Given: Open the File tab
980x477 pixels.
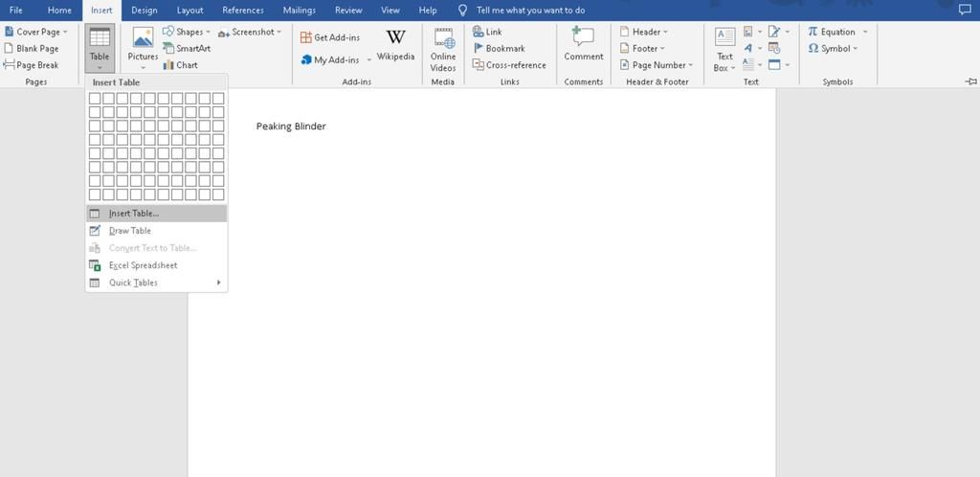Looking at the screenshot, I should click(x=15, y=10).
